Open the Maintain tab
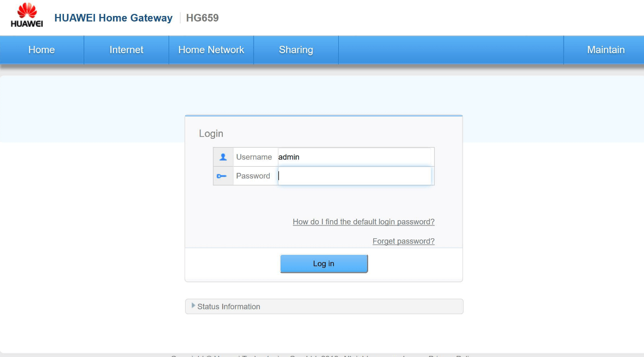 coord(605,50)
